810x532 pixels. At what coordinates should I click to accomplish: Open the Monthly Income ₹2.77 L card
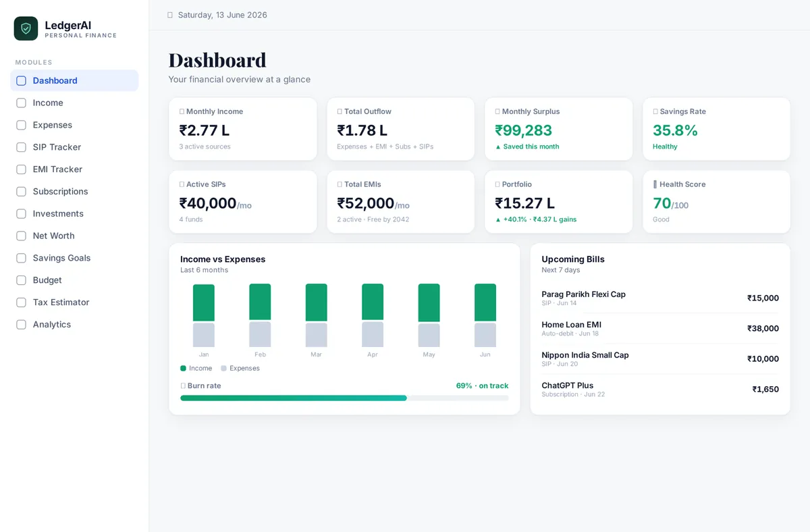[243, 129]
